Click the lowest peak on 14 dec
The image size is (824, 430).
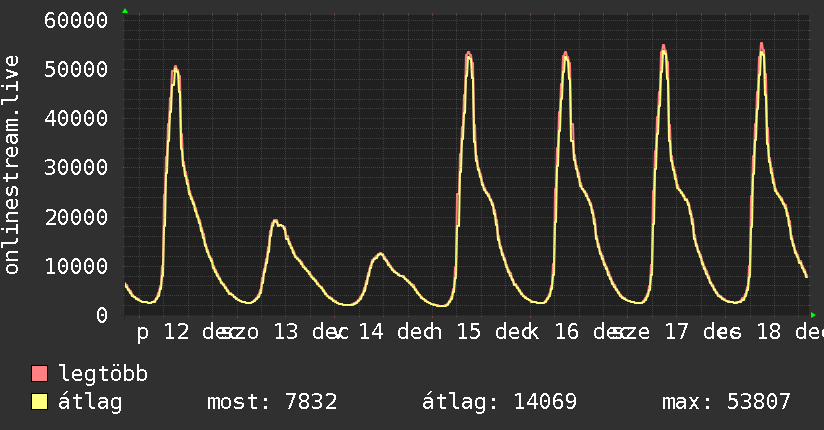point(379,255)
